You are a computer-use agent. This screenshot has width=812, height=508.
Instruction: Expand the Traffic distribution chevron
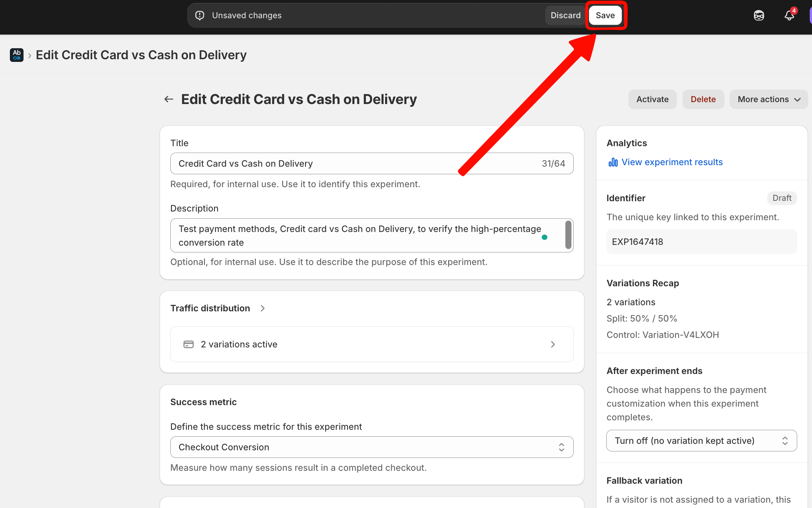(x=263, y=308)
